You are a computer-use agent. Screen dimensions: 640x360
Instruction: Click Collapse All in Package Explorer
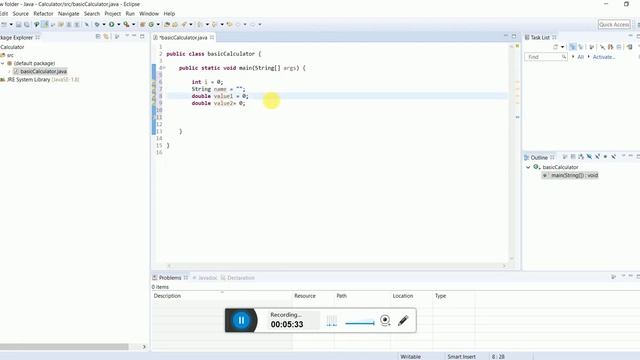[x=98, y=37]
